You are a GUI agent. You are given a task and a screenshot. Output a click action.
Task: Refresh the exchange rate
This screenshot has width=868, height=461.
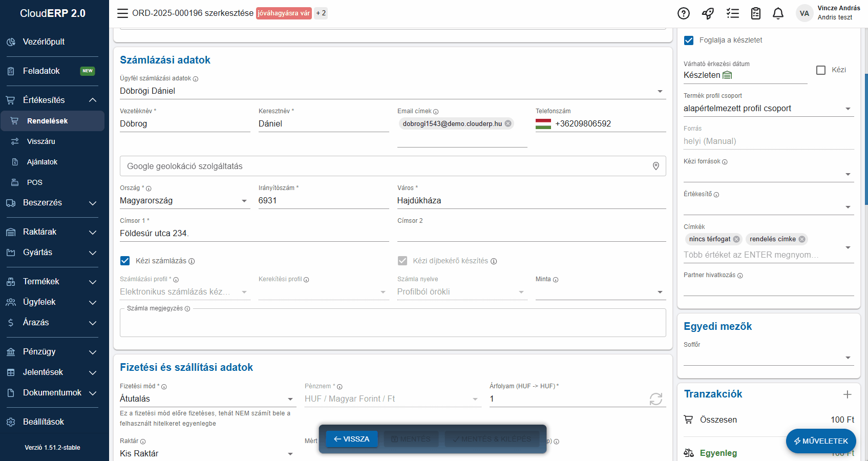[655, 399]
